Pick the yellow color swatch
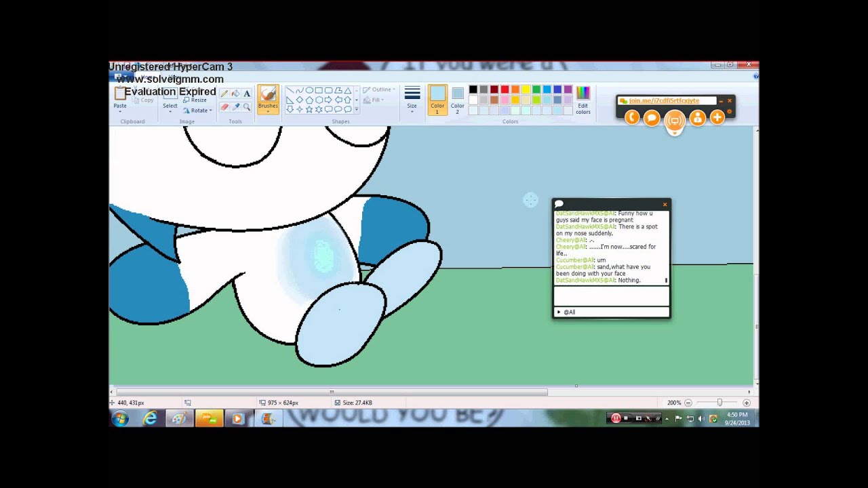The width and height of the screenshot is (868, 488). coord(526,89)
